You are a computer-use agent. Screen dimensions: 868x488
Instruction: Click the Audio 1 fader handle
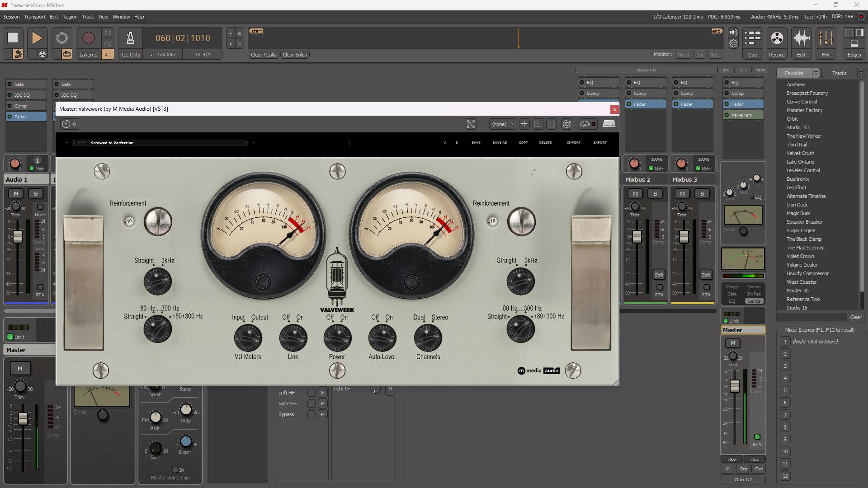tap(17, 236)
